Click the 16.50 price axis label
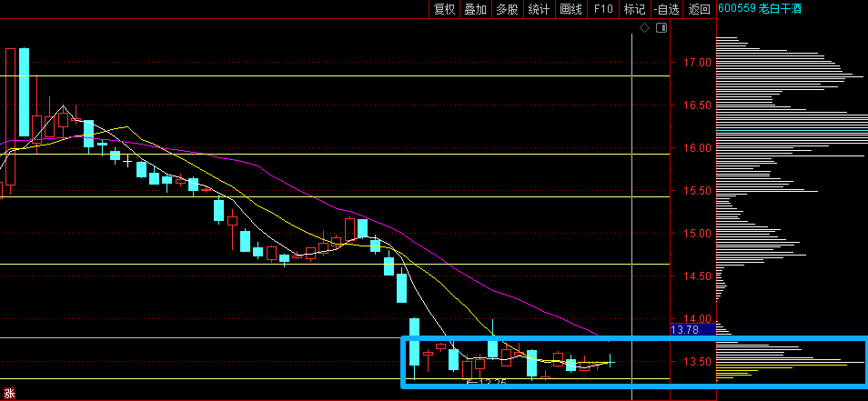 (696, 105)
